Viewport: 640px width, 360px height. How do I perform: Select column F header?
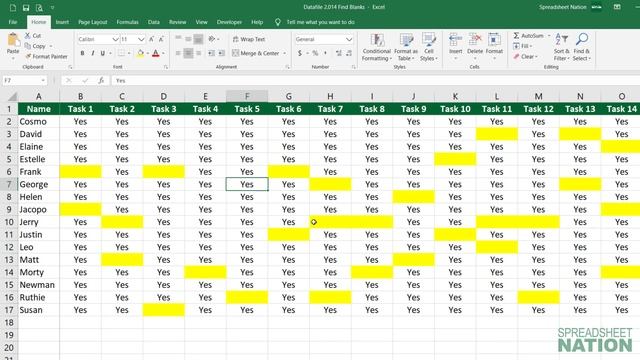[247, 96]
